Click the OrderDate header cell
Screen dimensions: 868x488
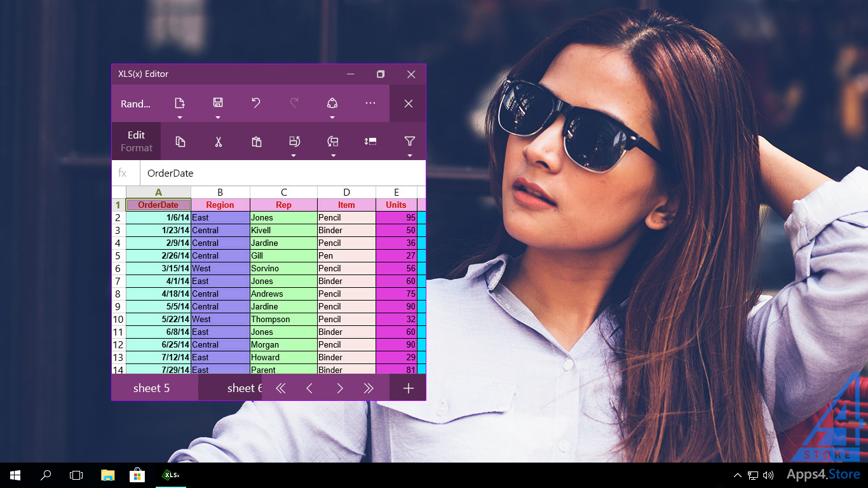158,205
